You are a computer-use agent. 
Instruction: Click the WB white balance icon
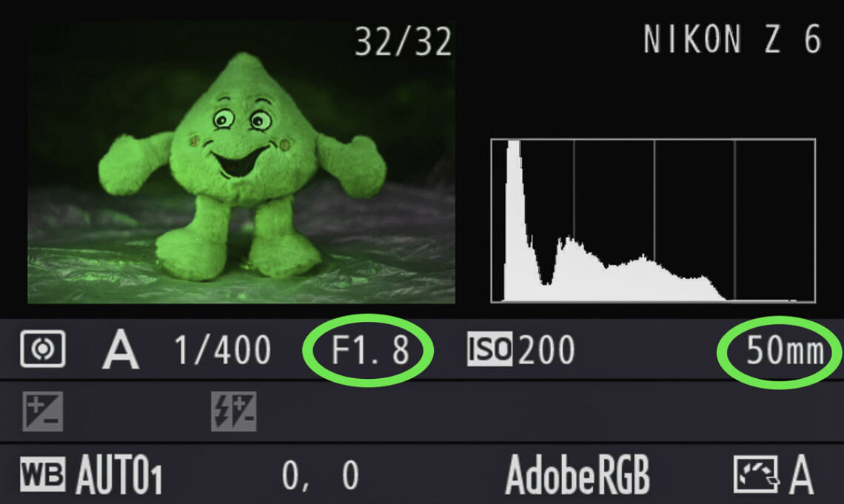point(43,474)
